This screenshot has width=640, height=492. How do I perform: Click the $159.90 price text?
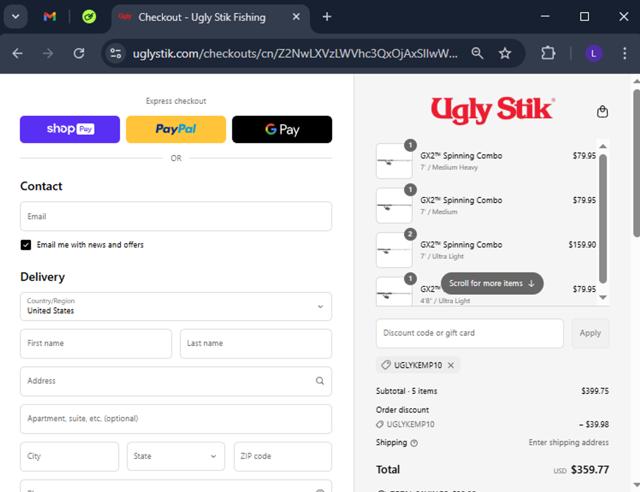tap(582, 245)
